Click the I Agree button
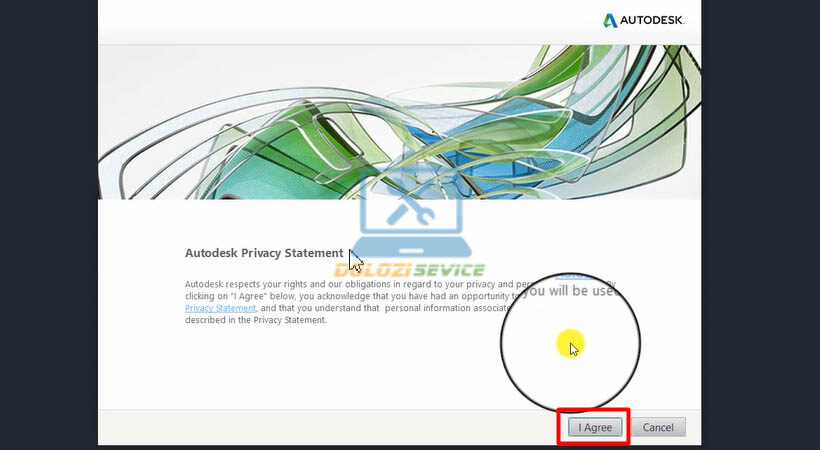This screenshot has height=450, width=820. click(x=596, y=427)
